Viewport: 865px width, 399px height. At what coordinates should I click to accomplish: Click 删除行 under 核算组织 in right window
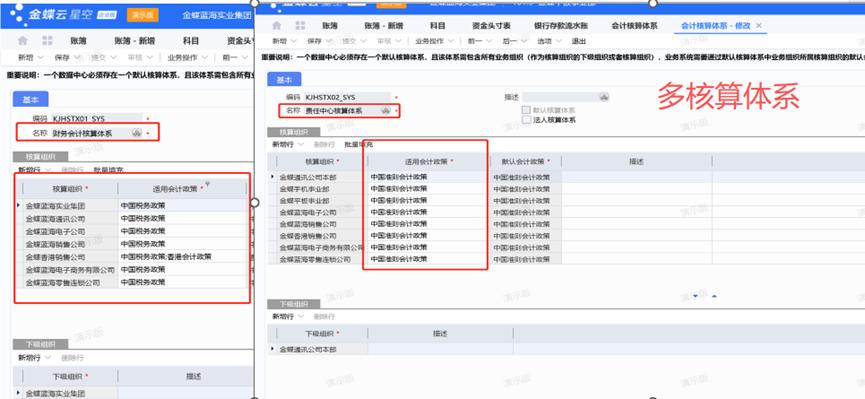point(323,145)
